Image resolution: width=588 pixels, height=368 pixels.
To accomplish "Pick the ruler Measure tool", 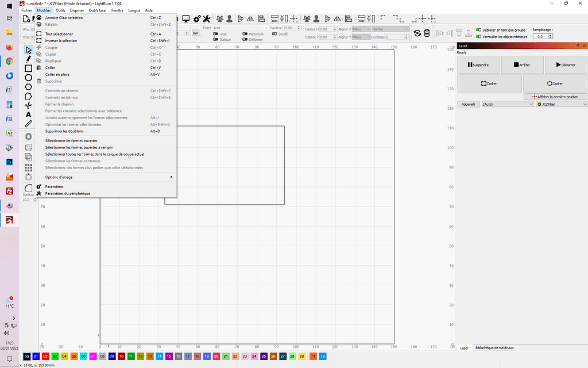I will click(29, 124).
